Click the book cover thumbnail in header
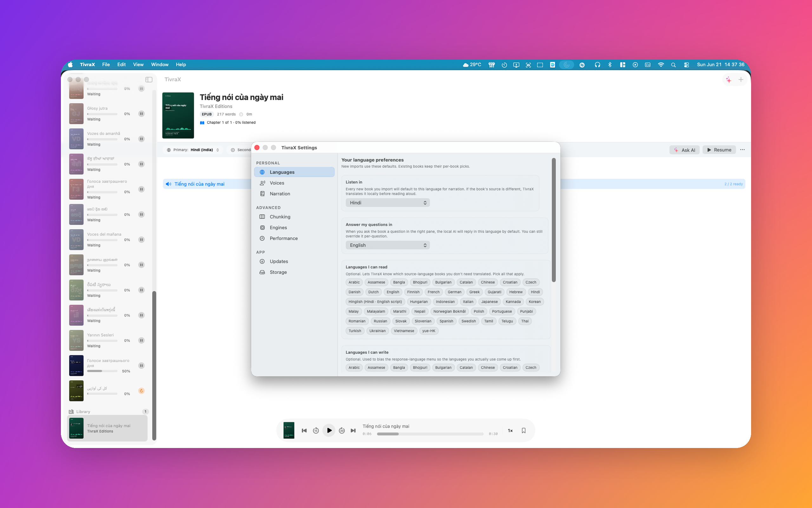Screen dimensions: 812x508 tap(178, 115)
